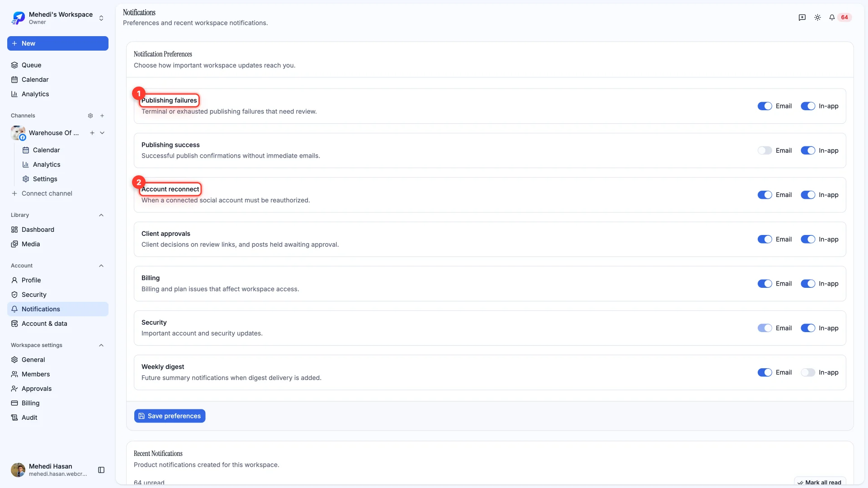Screen dimensions: 868x488
Task: Click the Queue layers icon
Action: pos(14,65)
